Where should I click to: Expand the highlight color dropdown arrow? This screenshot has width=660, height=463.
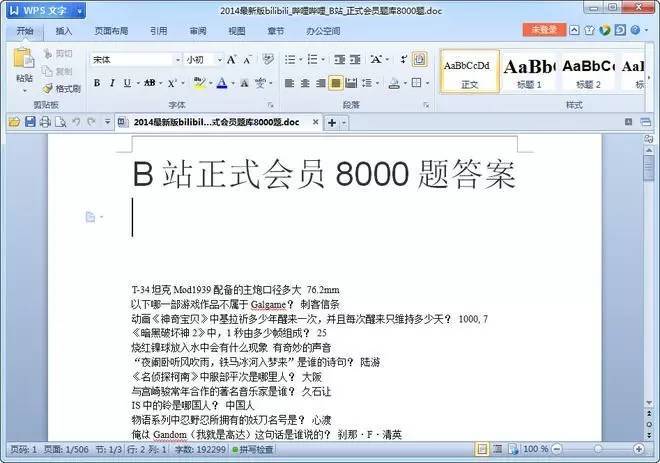210,83
